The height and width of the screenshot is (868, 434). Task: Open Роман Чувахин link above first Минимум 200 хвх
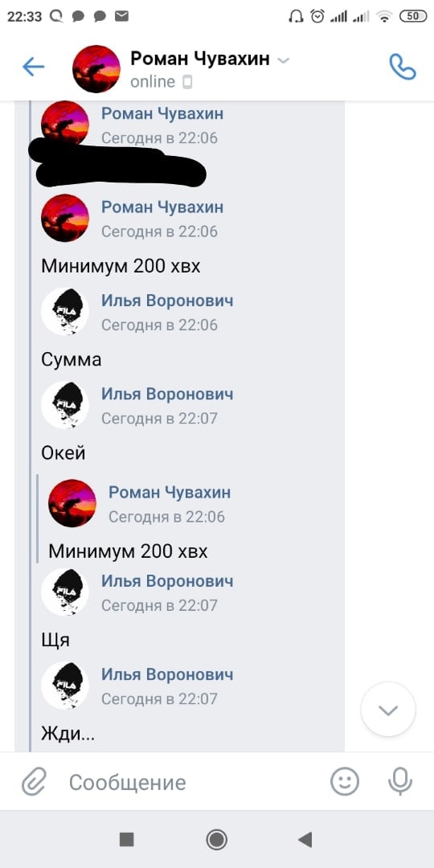coord(162,207)
